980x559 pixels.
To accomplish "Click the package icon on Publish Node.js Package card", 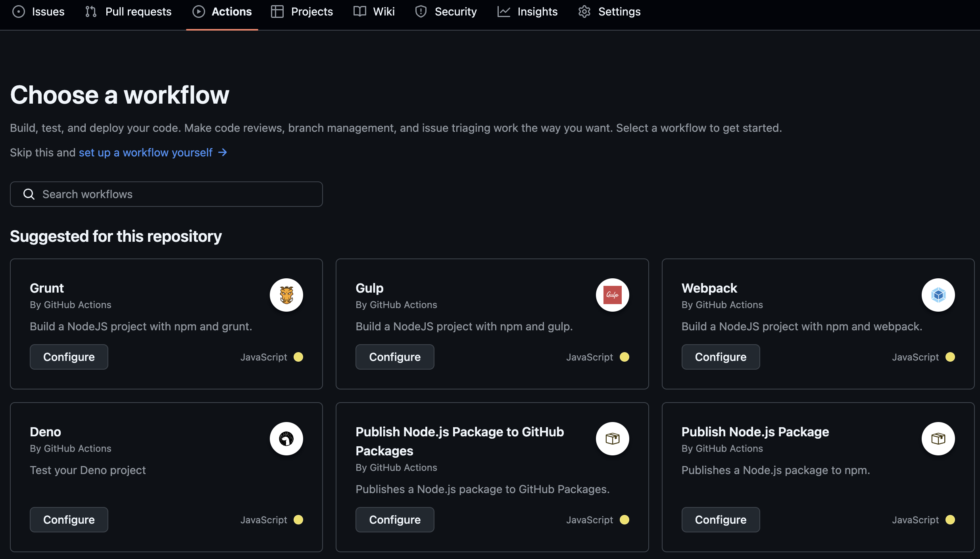I will point(938,439).
